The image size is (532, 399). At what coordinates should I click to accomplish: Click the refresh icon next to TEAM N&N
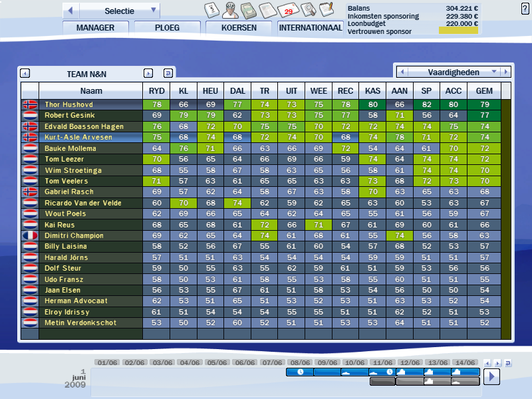[168, 73]
